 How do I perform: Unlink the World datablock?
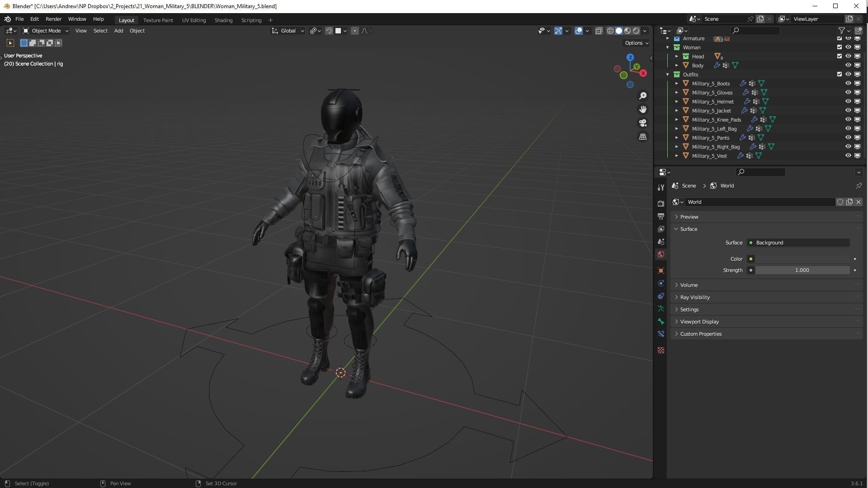859,202
